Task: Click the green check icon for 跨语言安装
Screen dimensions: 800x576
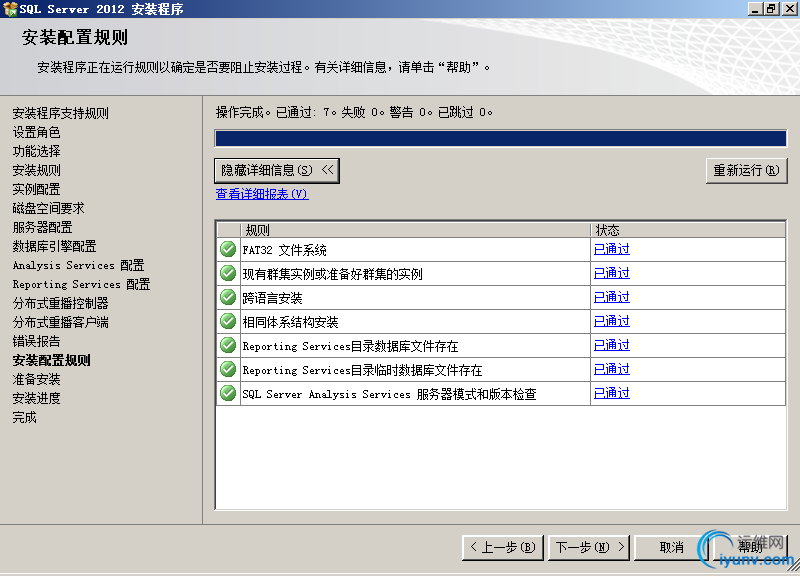Action: point(228,297)
